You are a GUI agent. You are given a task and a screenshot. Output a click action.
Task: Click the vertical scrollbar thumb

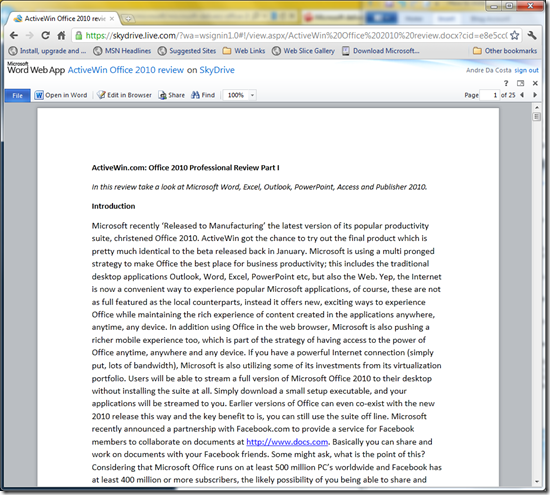tap(536, 116)
